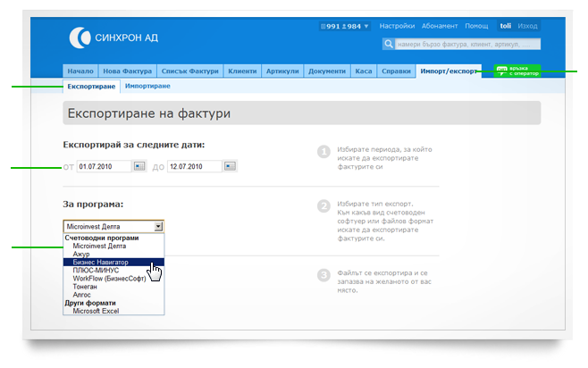Open the Нова Фактура tab
The width and height of the screenshot is (588, 368).
coord(128,71)
